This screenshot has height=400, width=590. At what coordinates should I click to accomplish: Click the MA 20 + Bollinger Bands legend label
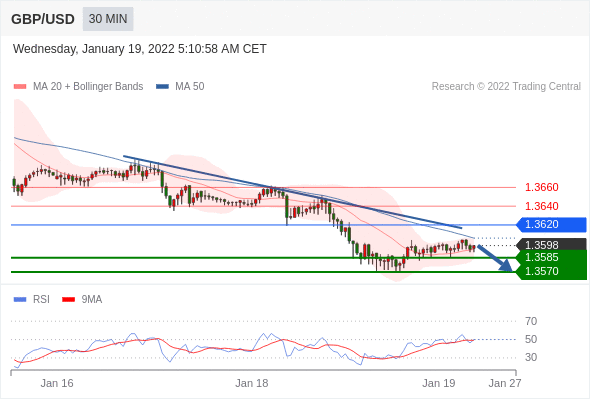pos(88,87)
